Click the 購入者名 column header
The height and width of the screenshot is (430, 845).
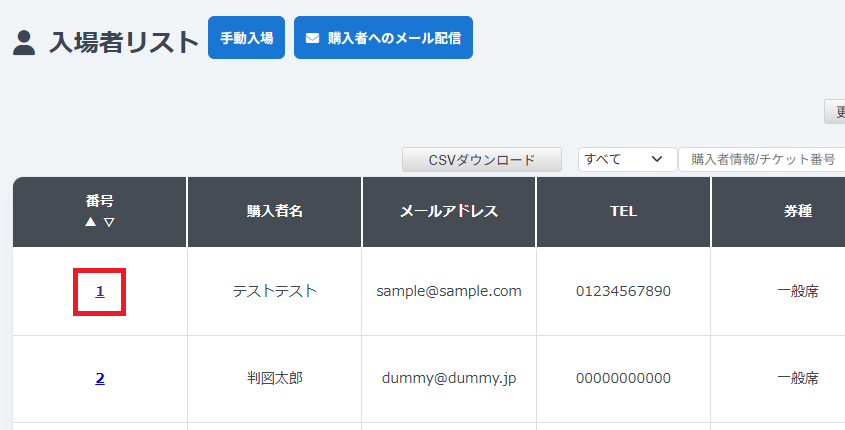pyautogui.click(x=274, y=212)
